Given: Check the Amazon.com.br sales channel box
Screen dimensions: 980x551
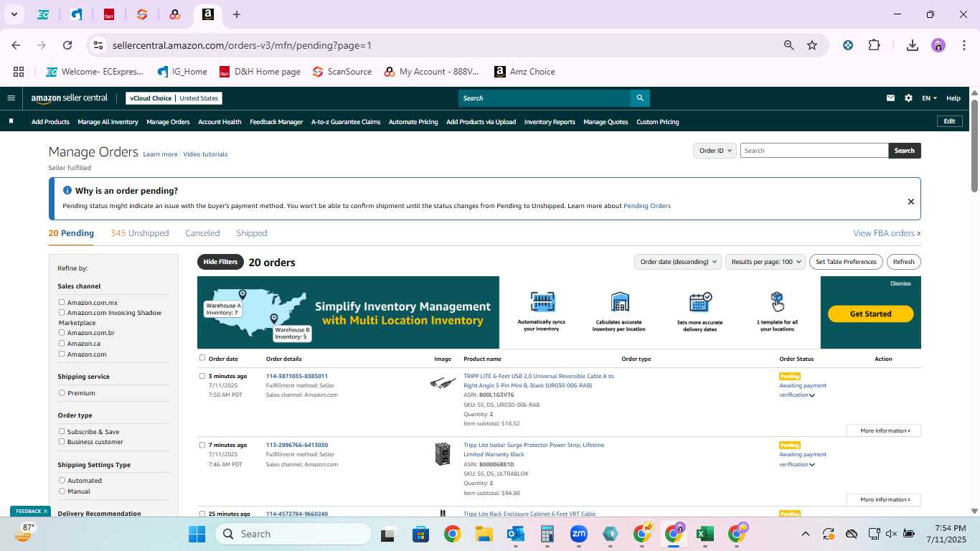Looking at the screenshot, I should 62,333.
